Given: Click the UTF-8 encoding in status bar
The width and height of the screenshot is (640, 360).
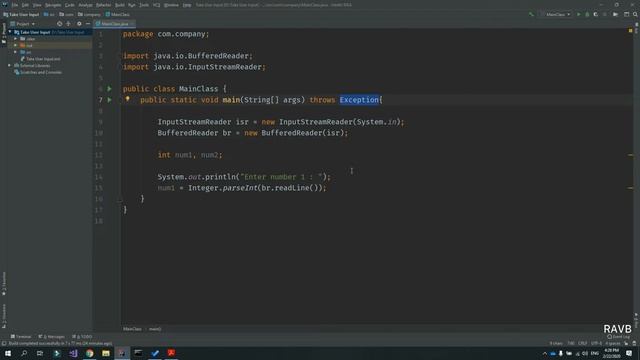Looking at the screenshot, I should click(x=596, y=343).
